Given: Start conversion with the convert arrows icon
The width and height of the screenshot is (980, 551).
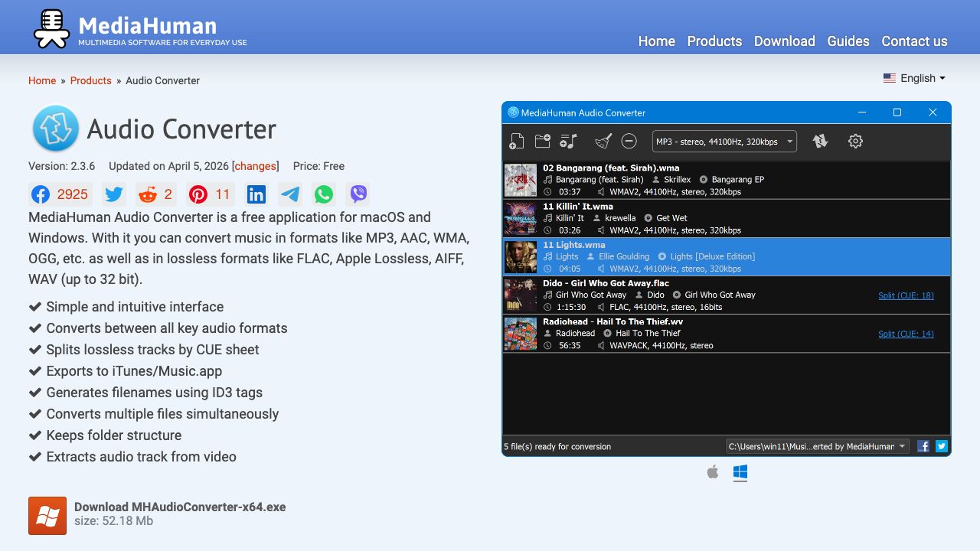Looking at the screenshot, I should 821,141.
